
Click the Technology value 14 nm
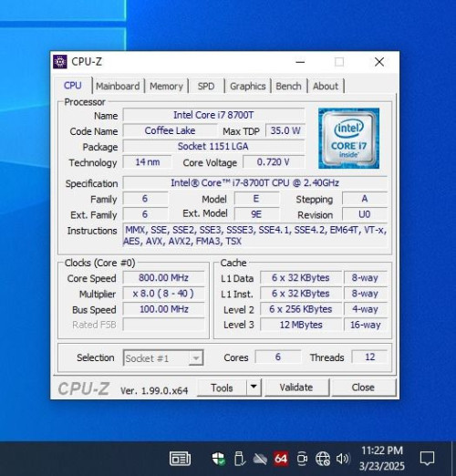pyautogui.click(x=148, y=162)
